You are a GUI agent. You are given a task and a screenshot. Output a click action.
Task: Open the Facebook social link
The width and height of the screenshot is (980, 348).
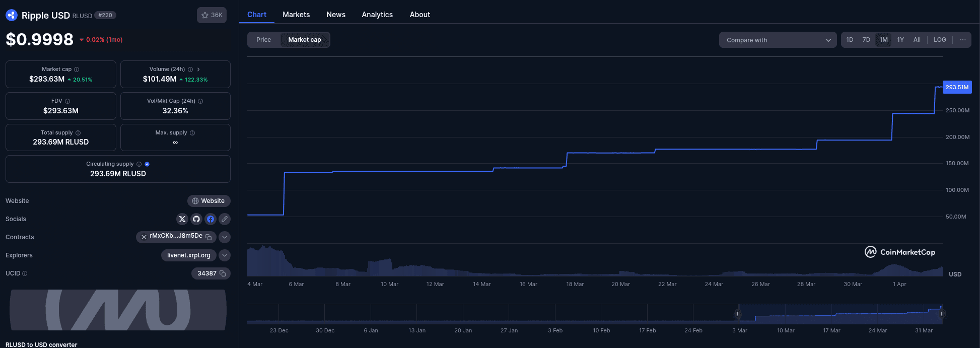211,219
